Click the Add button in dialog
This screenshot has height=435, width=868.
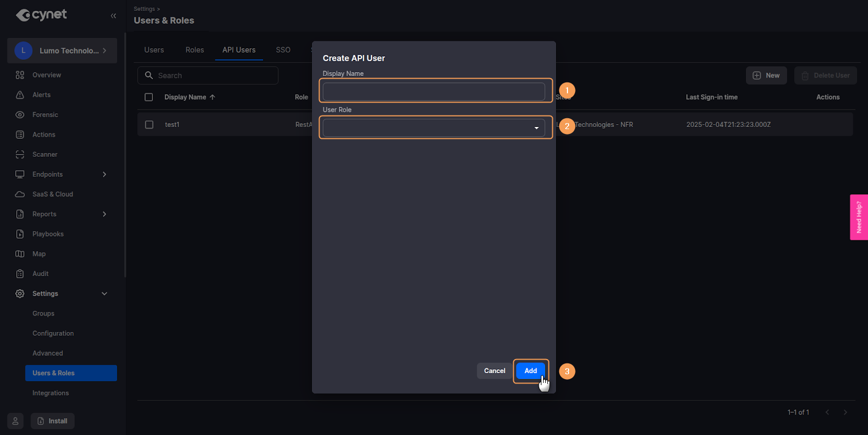[531, 371]
